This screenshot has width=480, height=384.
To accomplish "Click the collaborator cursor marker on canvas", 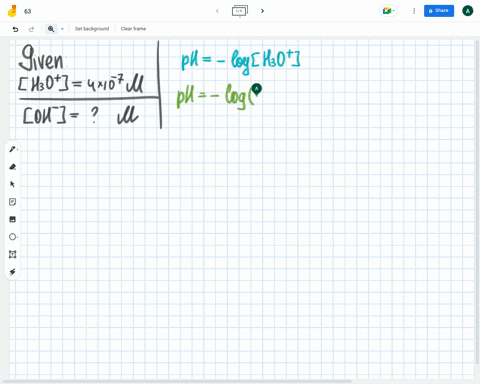I will point(256,89).
